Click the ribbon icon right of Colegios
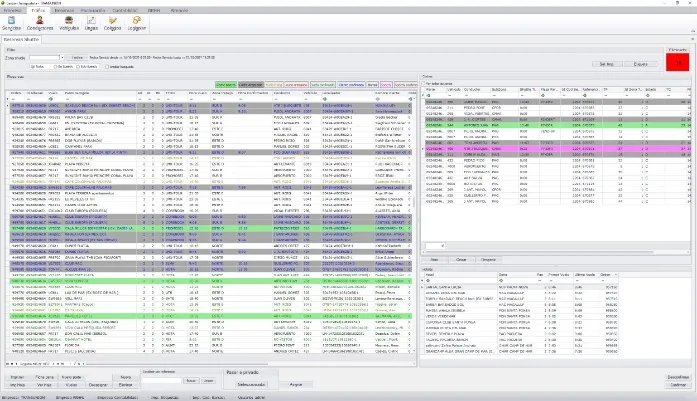This screenshot has height=401, width=697. point(136,23)
